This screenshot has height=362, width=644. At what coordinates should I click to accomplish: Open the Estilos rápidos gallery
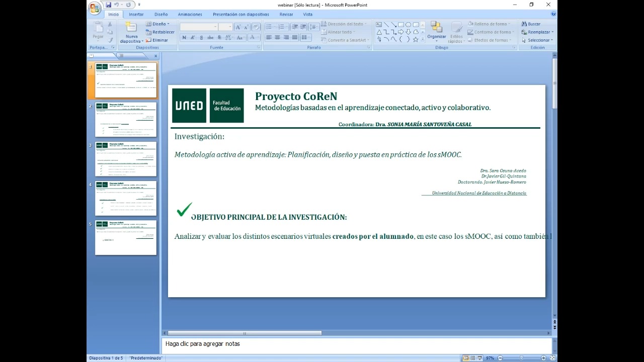456,32
